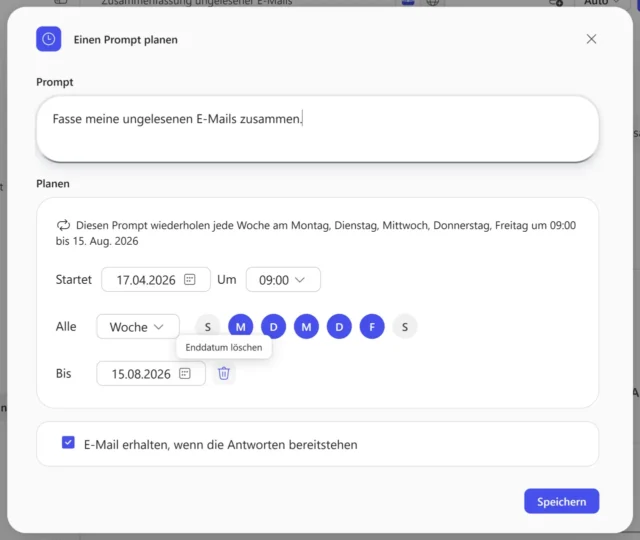Expand the Woche frequency dropdown
The width and height of the screenshot is (640, 540).
[x=138, y=327]
